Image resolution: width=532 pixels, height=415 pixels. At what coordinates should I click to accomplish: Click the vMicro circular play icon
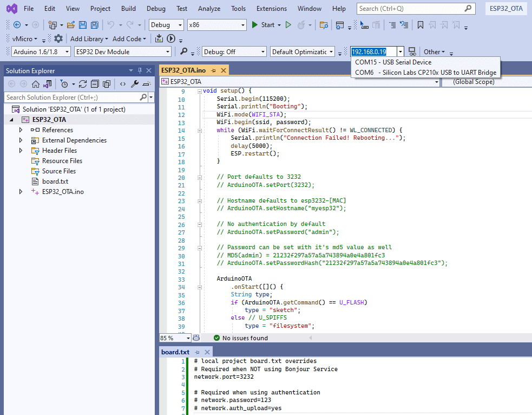(x=171, y=38)
